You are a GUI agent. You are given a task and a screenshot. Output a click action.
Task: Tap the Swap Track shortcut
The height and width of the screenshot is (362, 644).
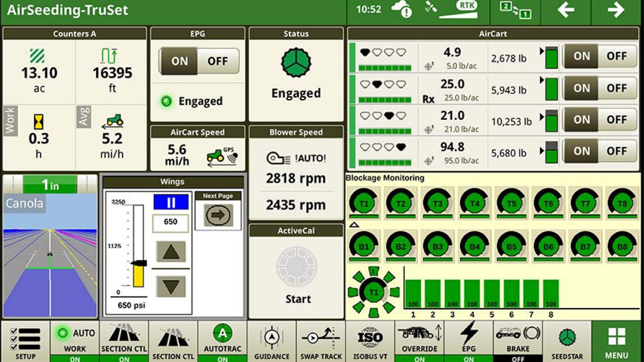(x=321, y=341)
